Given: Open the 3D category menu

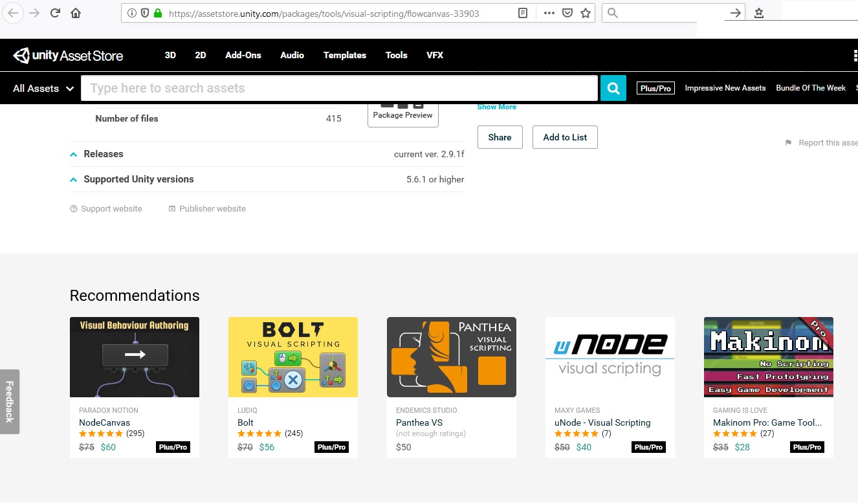Looking at the screenshot, I should click(x=170, y=56).
